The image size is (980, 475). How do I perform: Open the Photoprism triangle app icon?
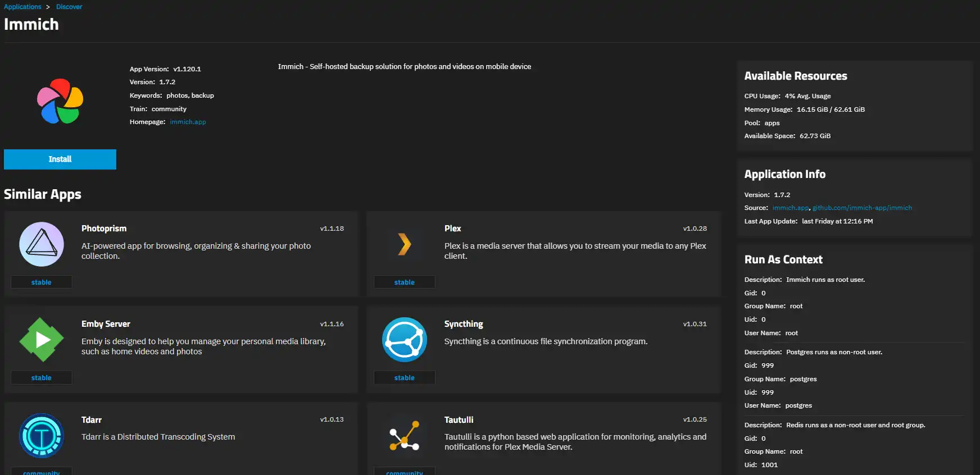point(42,244)
